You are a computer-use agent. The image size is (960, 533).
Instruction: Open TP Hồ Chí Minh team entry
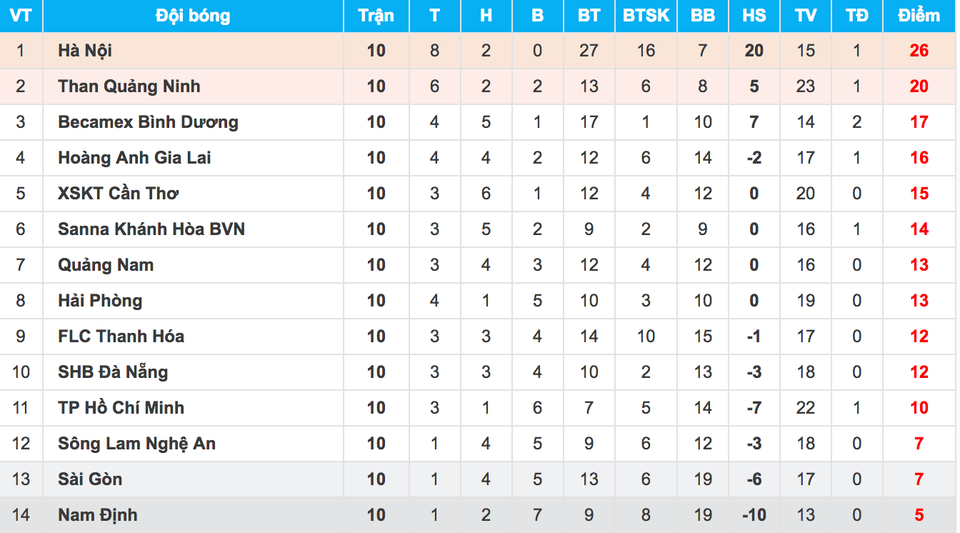(121, 408)
